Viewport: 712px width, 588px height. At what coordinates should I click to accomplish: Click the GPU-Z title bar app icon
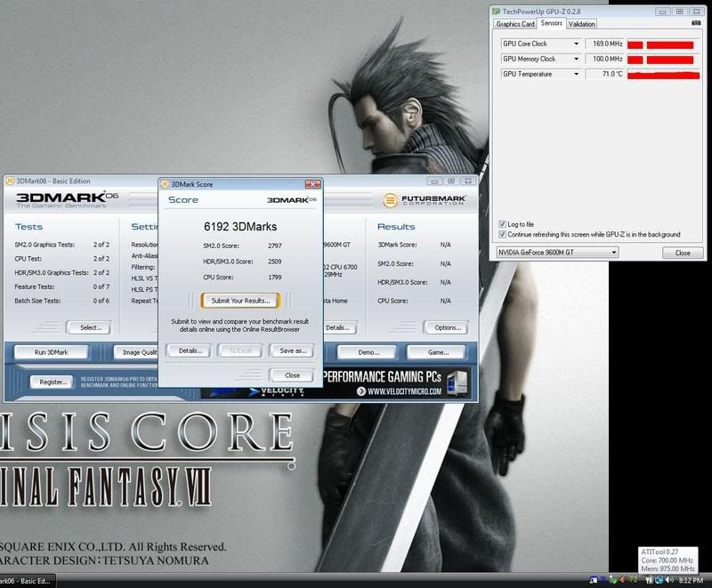click(497, 12)
